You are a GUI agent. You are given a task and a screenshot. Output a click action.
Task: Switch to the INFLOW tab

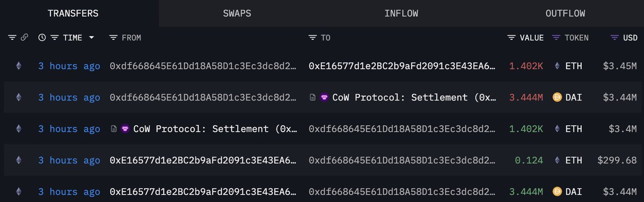pyautogui.click(x=401, y=13)
